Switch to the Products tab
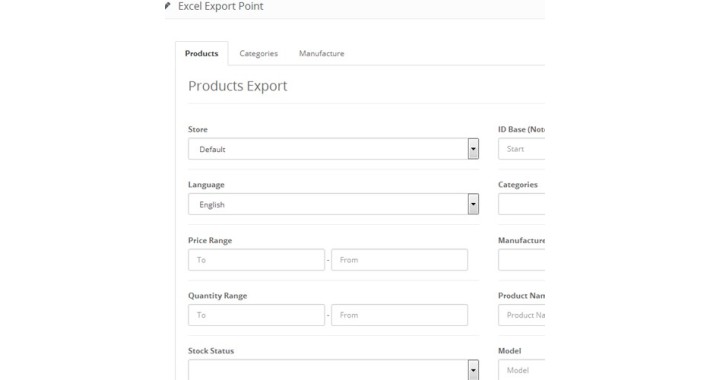710x380 pixels. 201,53
